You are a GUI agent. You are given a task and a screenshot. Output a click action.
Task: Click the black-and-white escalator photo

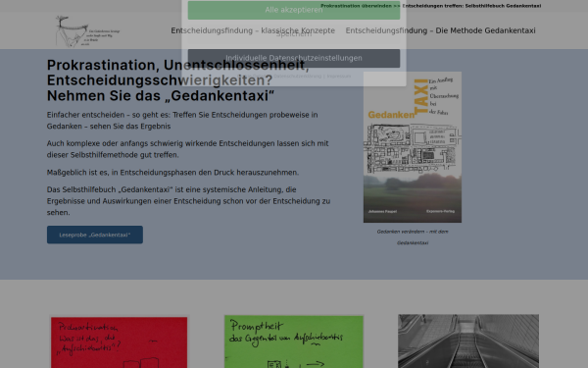468,342
